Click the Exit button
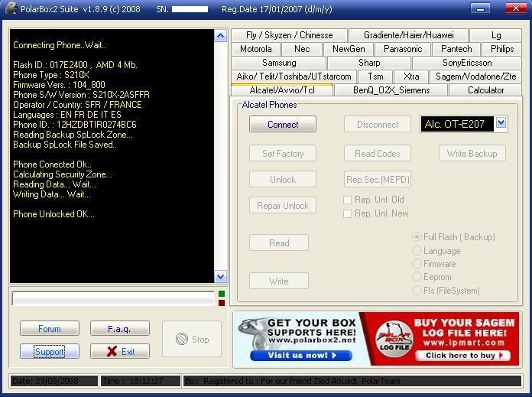This screenshot has width=532, height=397. (120, 351)
